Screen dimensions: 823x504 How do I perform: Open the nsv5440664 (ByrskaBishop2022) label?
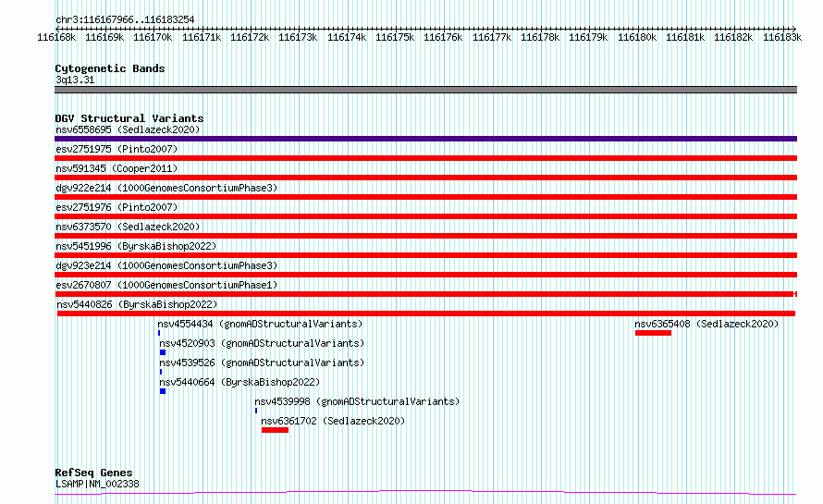click(x=240, y=382)
